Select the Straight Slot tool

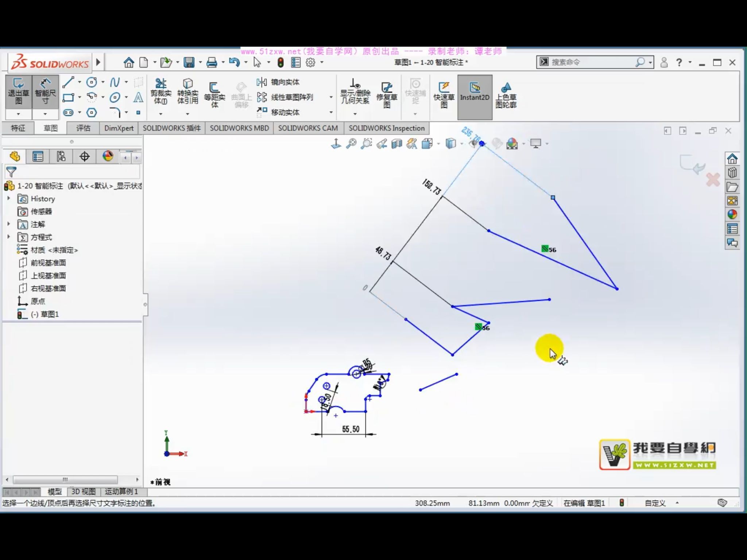coord(68,113)
